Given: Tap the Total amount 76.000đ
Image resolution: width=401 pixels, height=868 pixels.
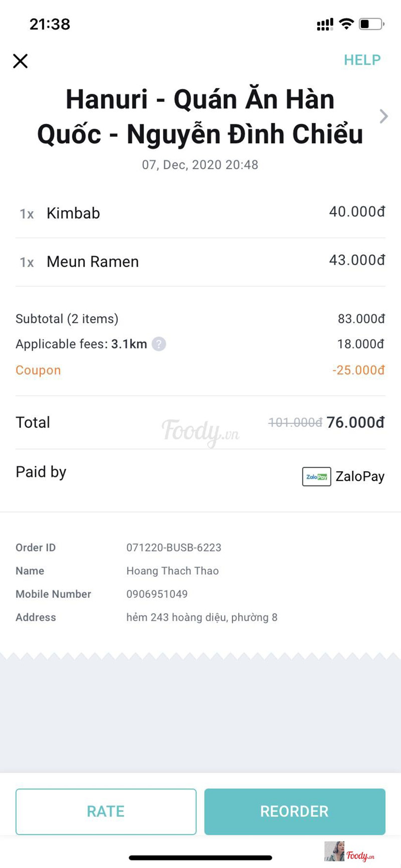Looking at the screenshot, I should (x=355, y=422).
